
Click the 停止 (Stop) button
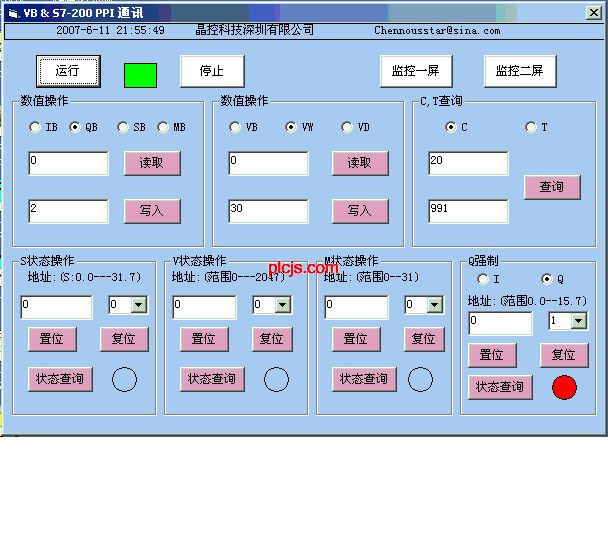[212, 71]
